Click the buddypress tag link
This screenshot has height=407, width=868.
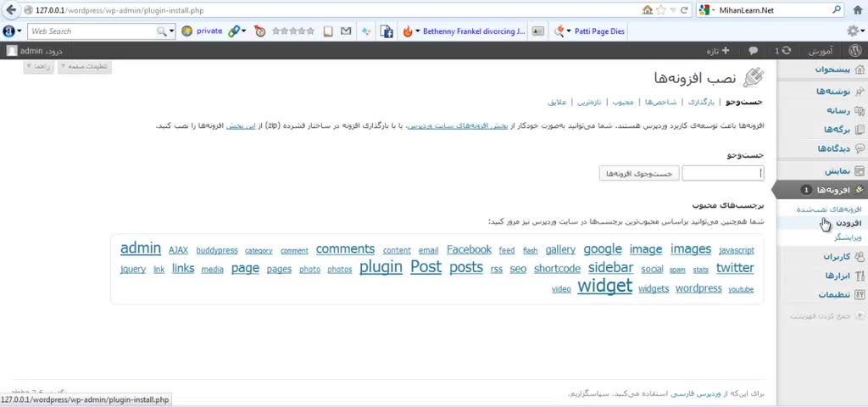216,250
